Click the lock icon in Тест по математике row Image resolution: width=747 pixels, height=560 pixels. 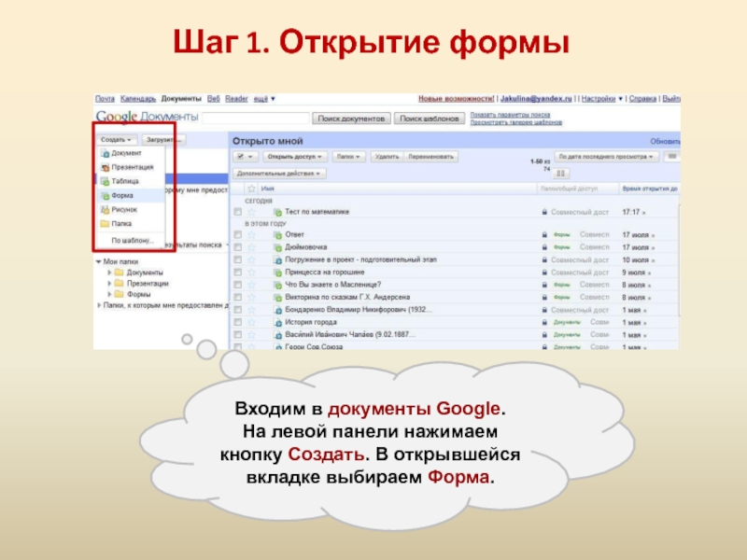click(x=544, y=212)
